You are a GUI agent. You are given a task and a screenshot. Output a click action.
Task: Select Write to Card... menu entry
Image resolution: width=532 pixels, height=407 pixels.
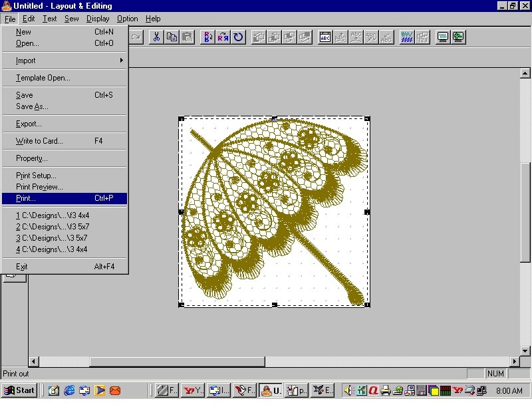click(65, 141)
